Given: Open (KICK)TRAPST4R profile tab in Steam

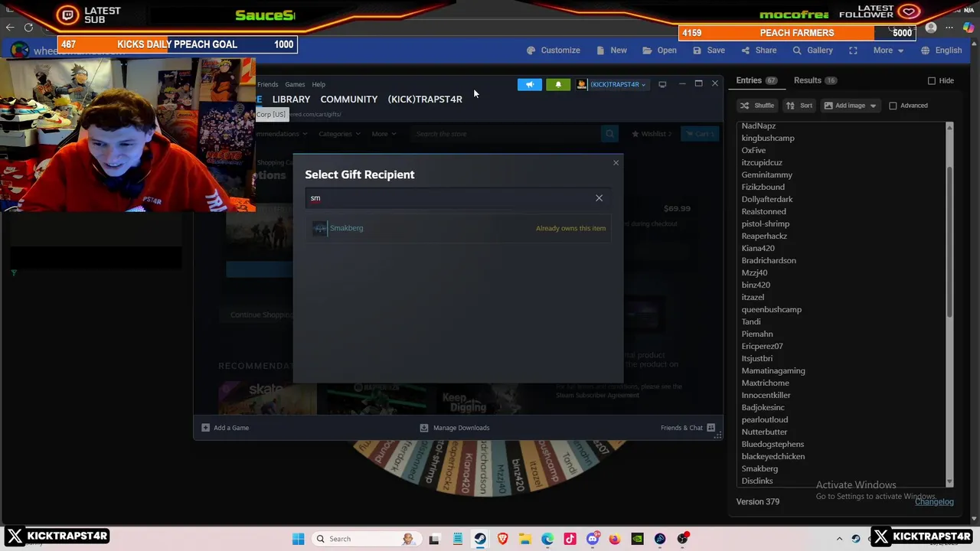Looking at the screenshot, I should tap(425, 99).
